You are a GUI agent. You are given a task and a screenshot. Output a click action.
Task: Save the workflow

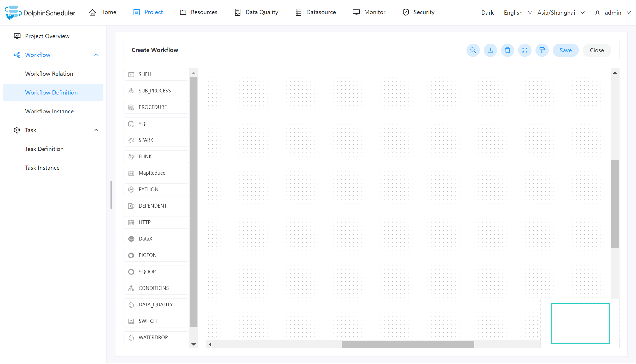click(x=565, y=50)
